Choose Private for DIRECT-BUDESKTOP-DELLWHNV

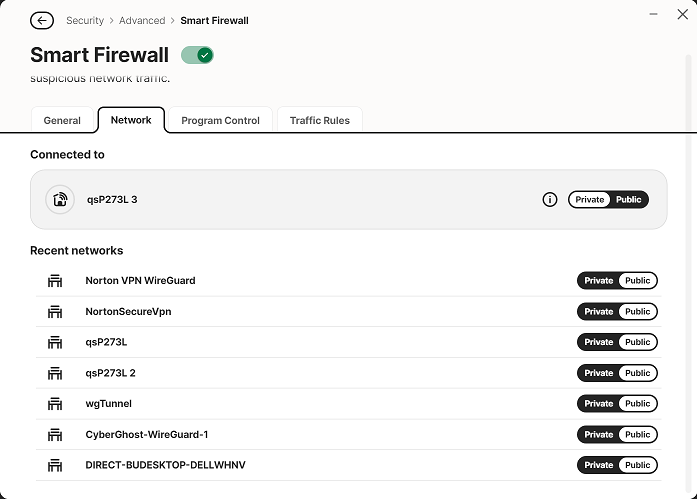[x=598, y=465]
